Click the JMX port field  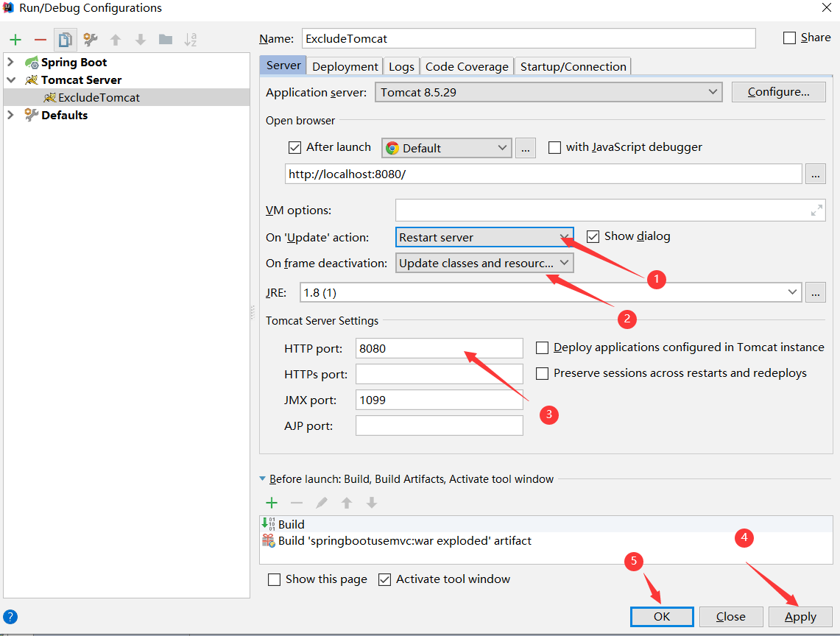pyautogui.click(x=440, y=400)
